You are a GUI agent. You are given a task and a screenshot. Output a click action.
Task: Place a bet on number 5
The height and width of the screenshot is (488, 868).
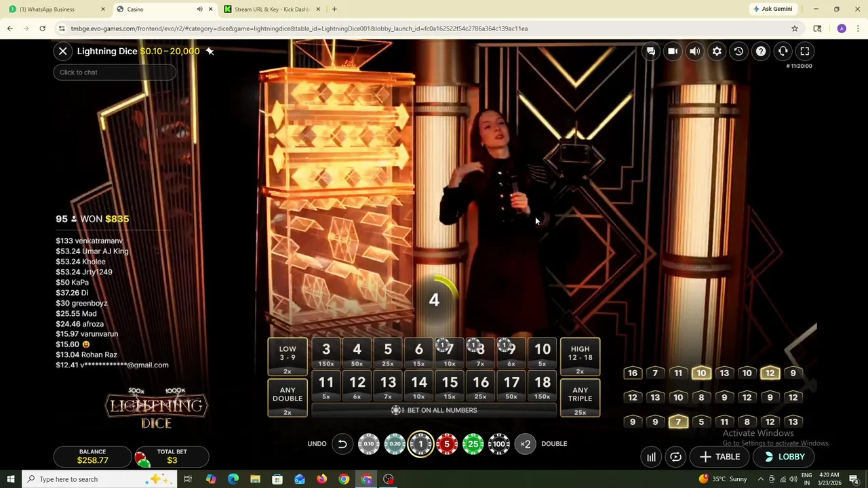[388, 353]
